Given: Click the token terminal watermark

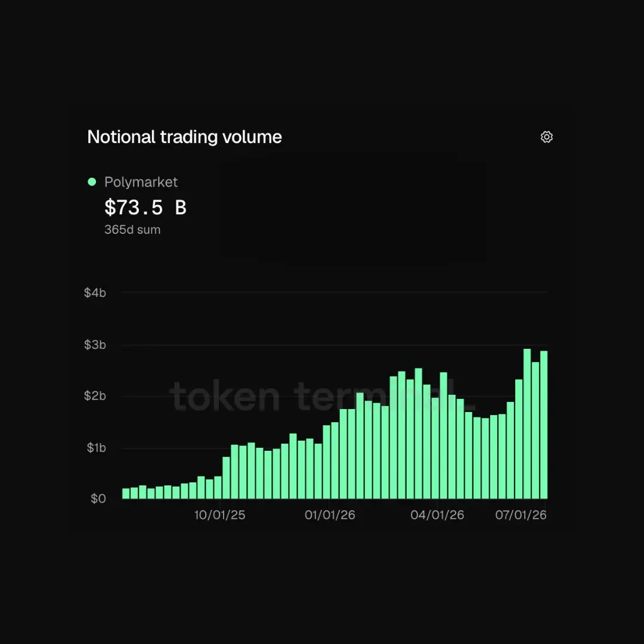Looking at the screenshot, I should (321, 396).
